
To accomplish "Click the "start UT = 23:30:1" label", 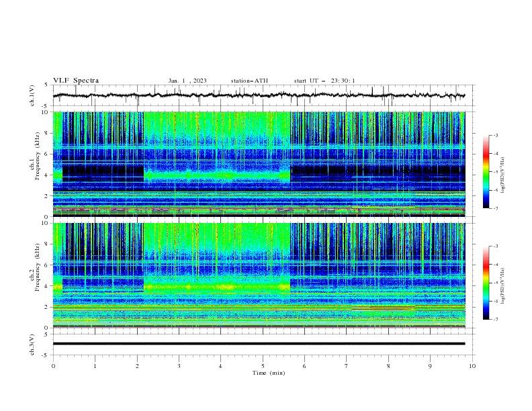I will tap(324, 81).
